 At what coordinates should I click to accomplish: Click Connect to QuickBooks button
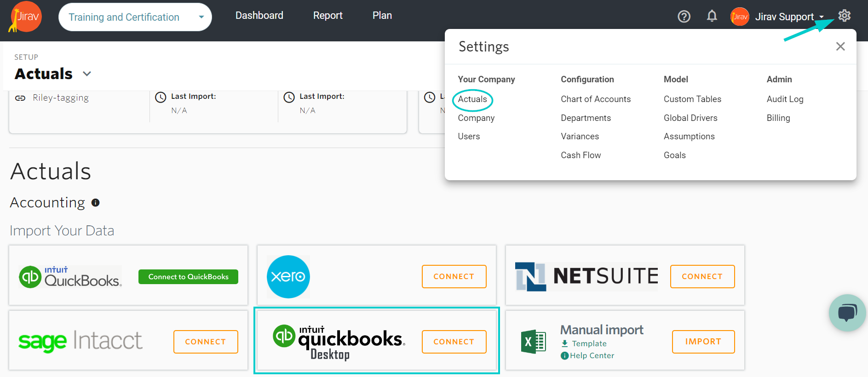(x=188, y=277)
